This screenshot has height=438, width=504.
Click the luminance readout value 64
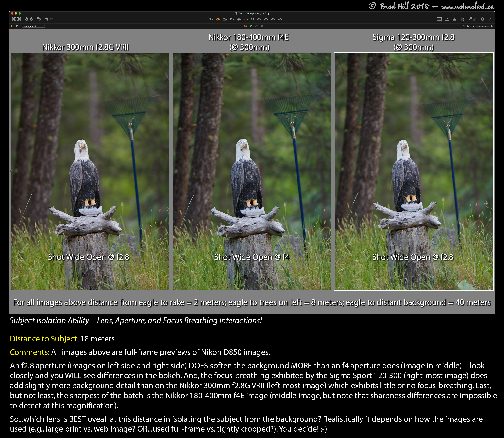point(262,26)
